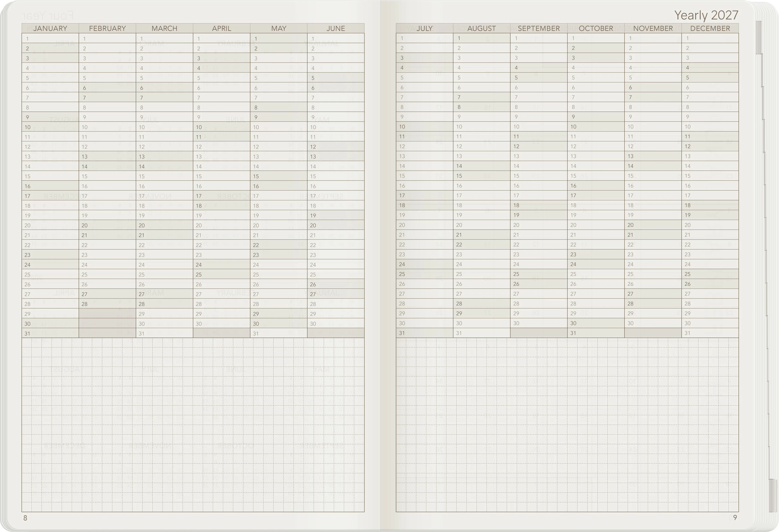Tap the December 31 cell
779x532 pixels.
710,333
